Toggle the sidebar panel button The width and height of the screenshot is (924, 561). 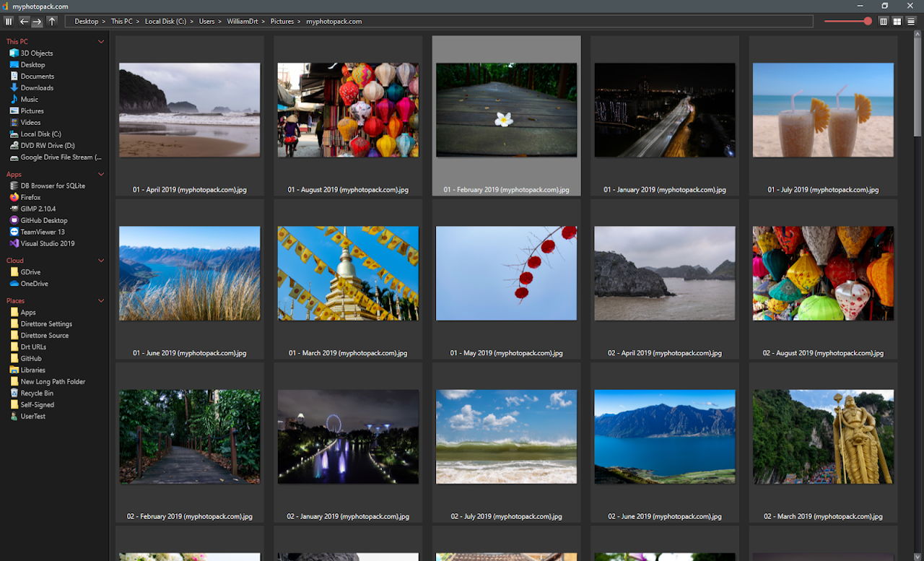point(9,22)
